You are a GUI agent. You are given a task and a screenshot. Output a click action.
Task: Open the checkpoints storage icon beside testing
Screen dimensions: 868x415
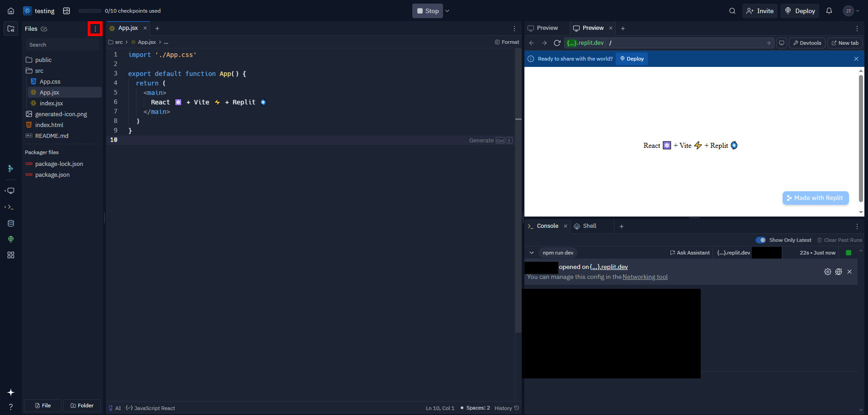(x=66, y=11)
